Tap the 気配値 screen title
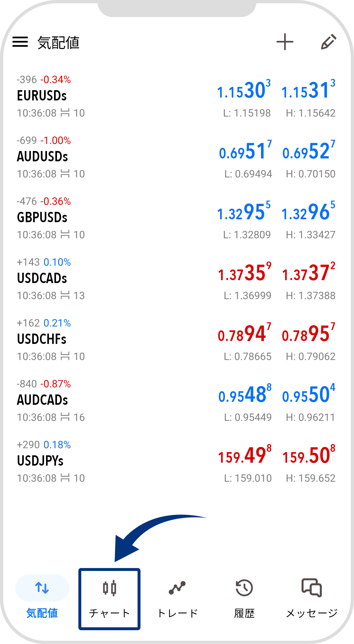 59,43
